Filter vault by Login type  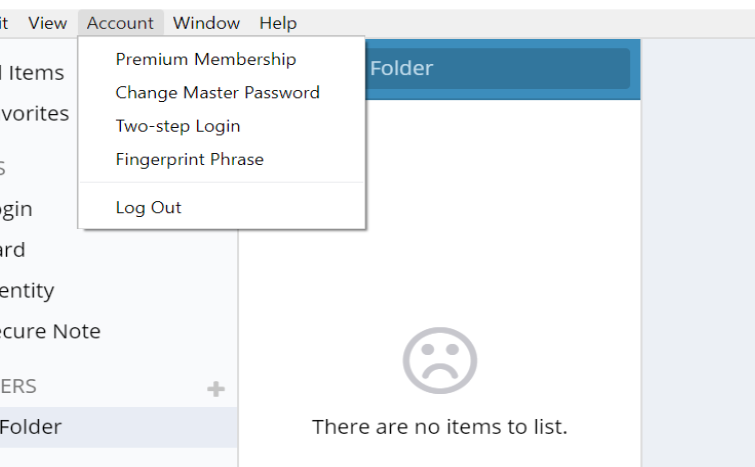tap(16, 209)
